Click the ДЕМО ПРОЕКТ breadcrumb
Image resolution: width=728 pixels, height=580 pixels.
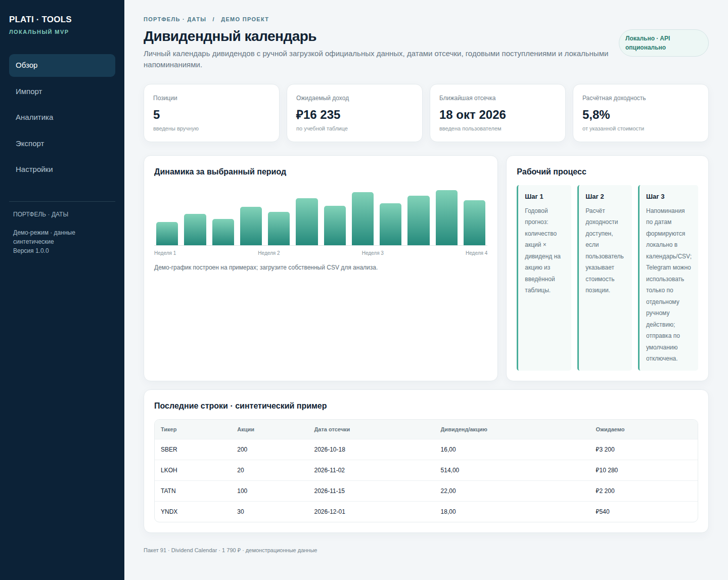click(245, 19)
